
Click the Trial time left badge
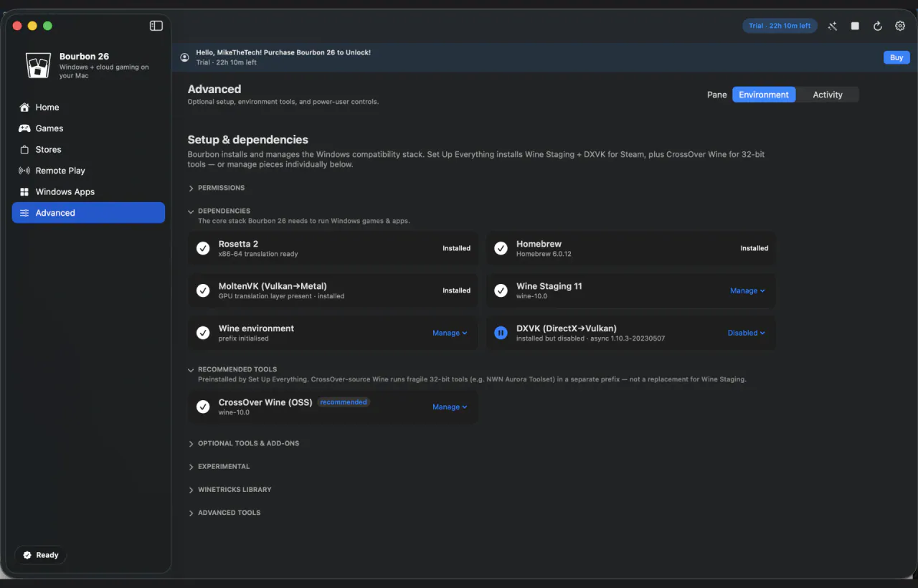point(780,26)
